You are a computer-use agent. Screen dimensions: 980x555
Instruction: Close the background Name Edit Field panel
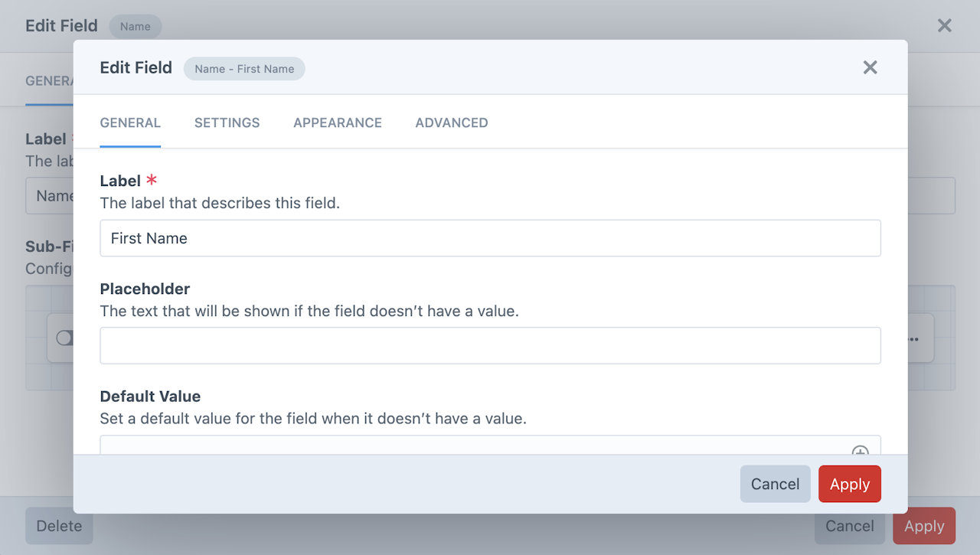coord(945,26)
